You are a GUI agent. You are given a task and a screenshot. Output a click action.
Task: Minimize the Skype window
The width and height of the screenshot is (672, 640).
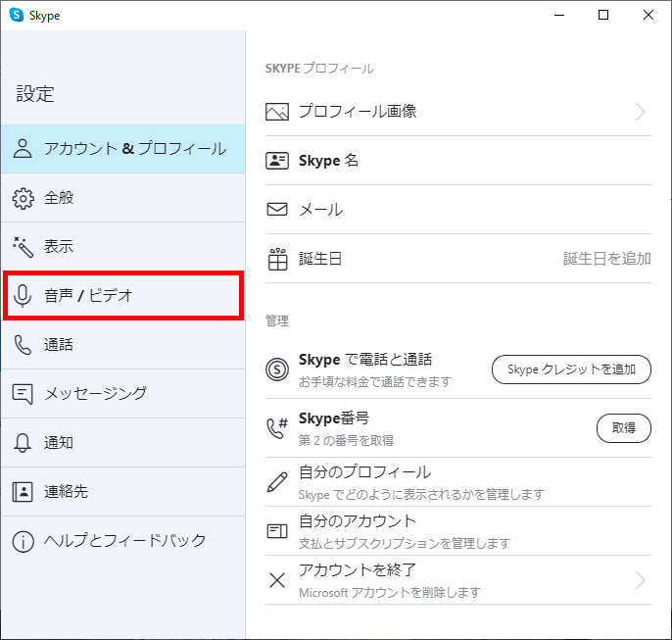559,15
